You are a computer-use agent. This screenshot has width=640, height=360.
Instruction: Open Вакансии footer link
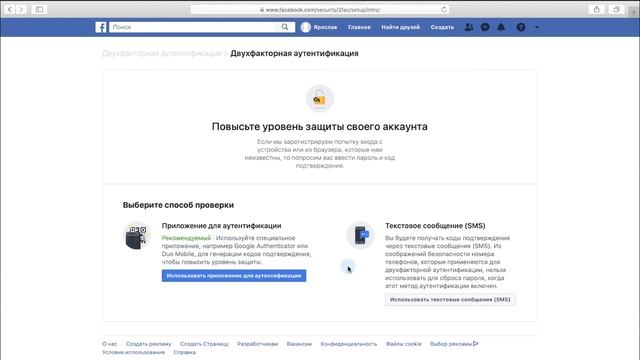pos(299,344)
